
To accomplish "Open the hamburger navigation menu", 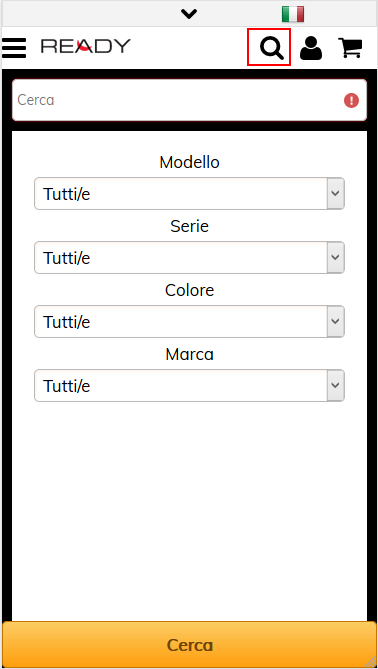I will [x=14, y=47].
